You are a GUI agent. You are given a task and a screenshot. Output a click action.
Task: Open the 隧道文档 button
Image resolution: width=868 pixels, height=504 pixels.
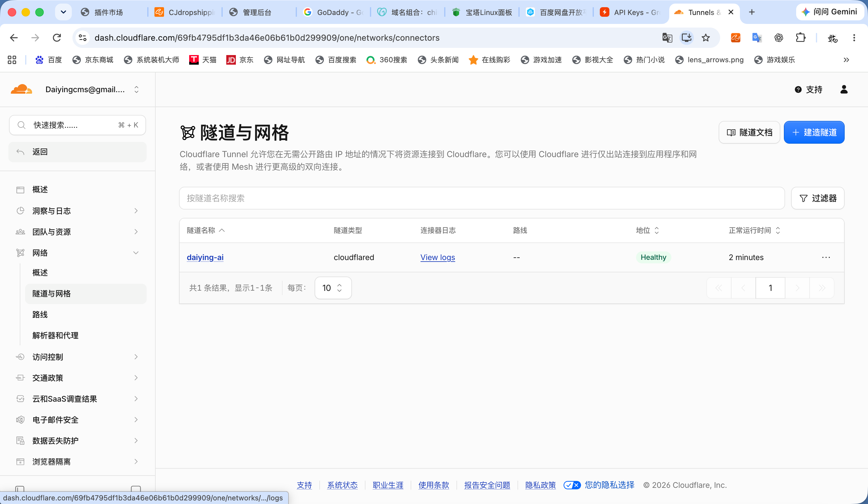pos(749,132)
